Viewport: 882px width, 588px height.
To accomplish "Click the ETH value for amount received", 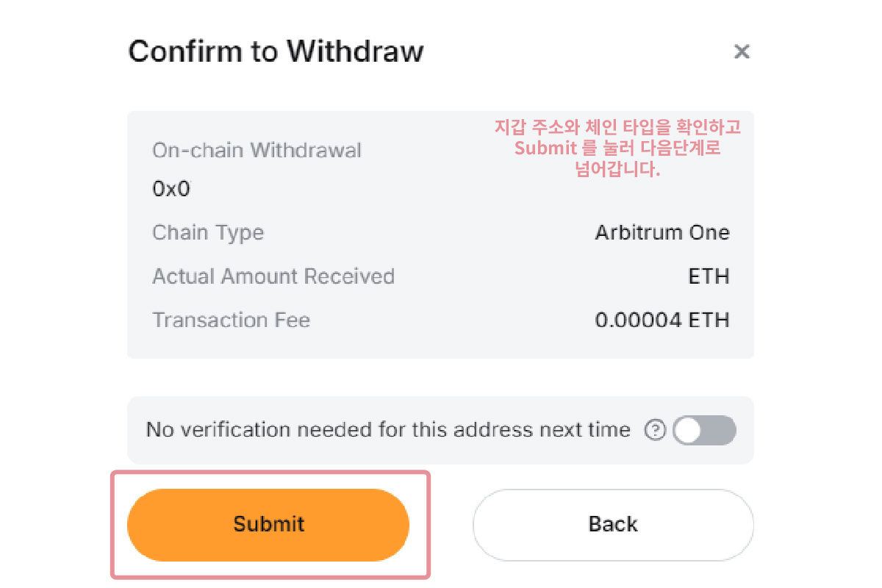I will (x=709, y=276).
